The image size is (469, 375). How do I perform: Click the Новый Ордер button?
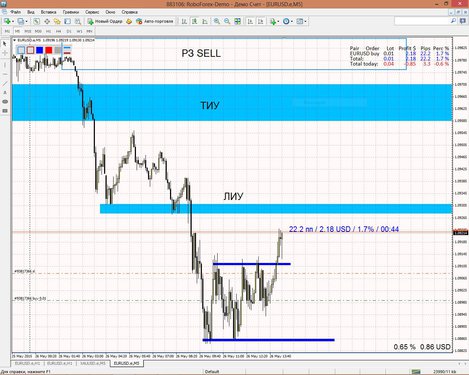tap(105, 21)
